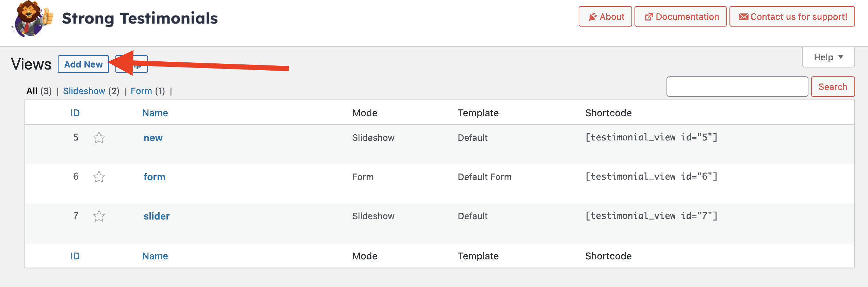Sort table by ID column header
Image resolution: width=868 pixels, height=287 pixels.
point(75,113)
